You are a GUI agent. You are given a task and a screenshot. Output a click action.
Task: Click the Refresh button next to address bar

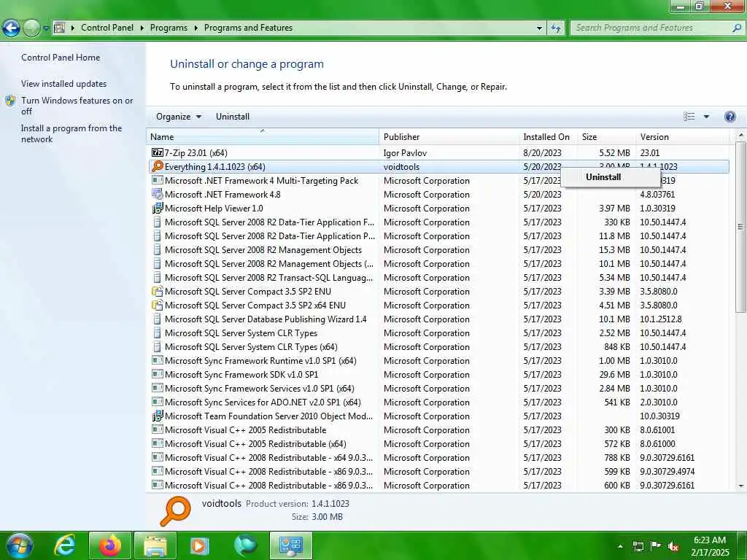tap(555, 28)
